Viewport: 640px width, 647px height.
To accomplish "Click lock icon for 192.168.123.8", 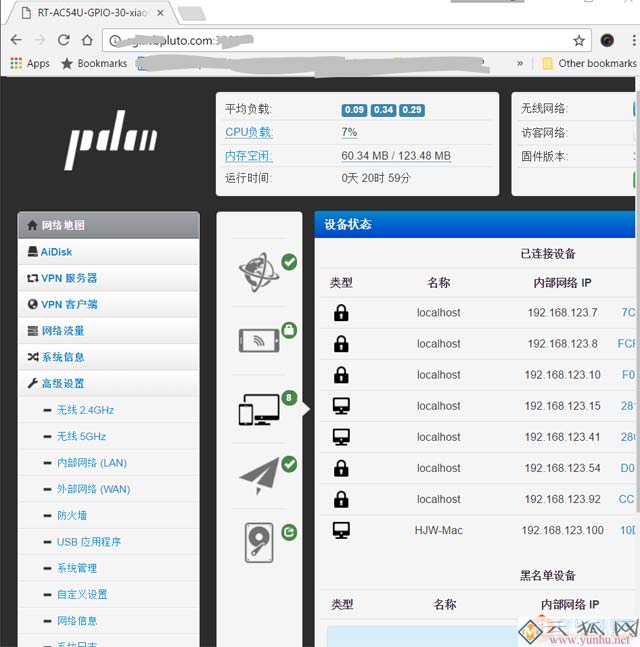I will tap(341, 344).
